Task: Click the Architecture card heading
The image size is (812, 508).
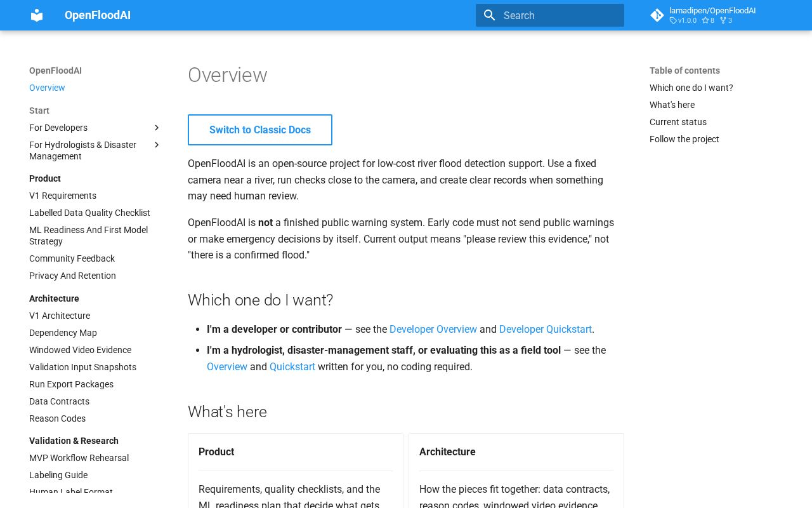Action: click(447, 451)
